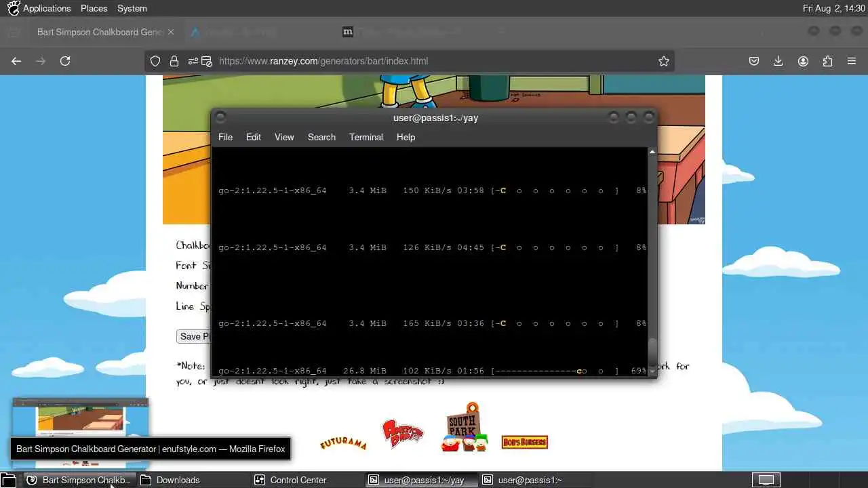Open the Terminal menu in terminal window
Image resolution: width=868 pixels, height=488 pixels.
(366, 137)
